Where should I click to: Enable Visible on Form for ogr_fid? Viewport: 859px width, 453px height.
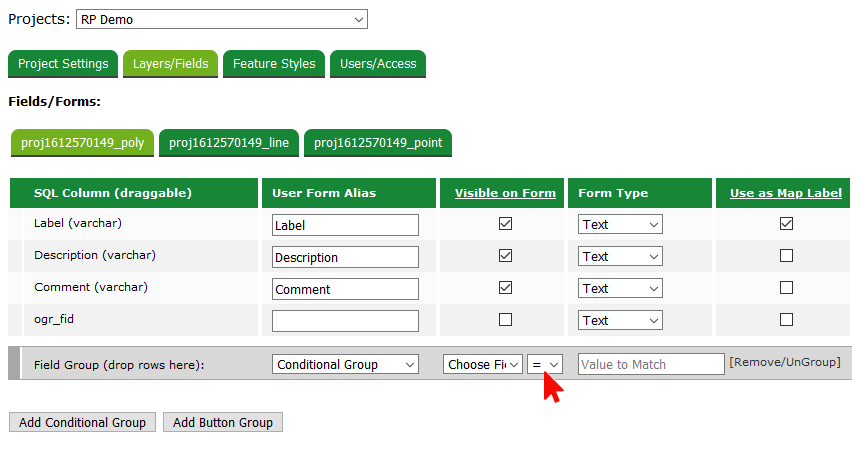tap(505, 320)
